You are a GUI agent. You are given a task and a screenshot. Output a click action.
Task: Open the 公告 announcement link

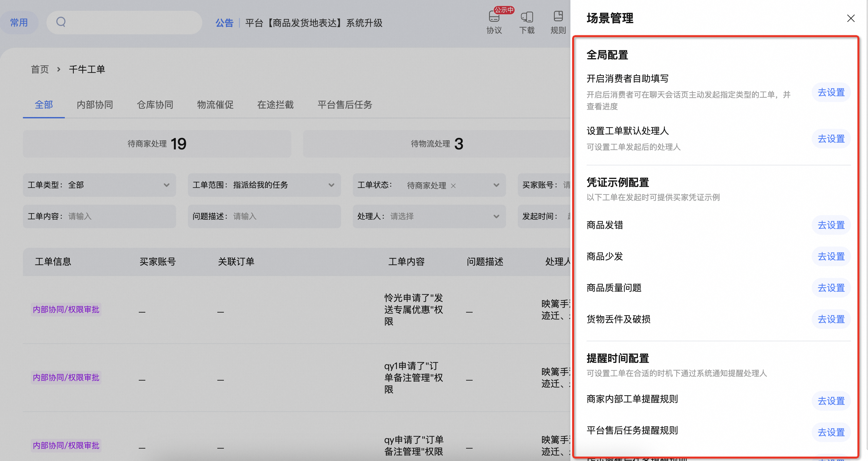[x=225, y=23]
